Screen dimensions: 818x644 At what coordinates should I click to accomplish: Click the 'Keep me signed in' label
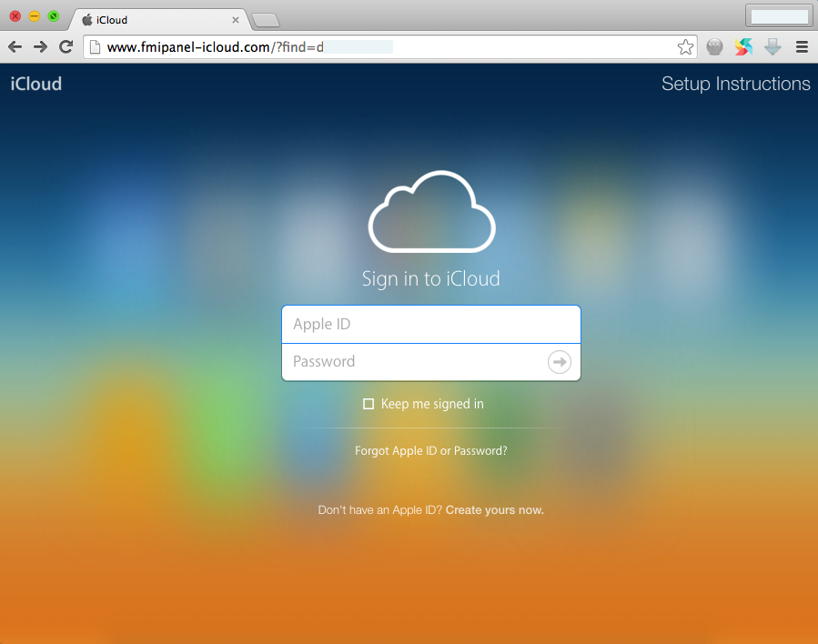tap(432, 404)
